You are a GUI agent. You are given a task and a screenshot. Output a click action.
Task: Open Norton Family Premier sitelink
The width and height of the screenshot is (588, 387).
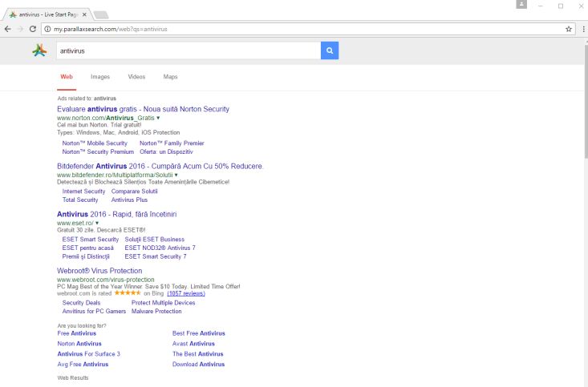click(172, 143)
